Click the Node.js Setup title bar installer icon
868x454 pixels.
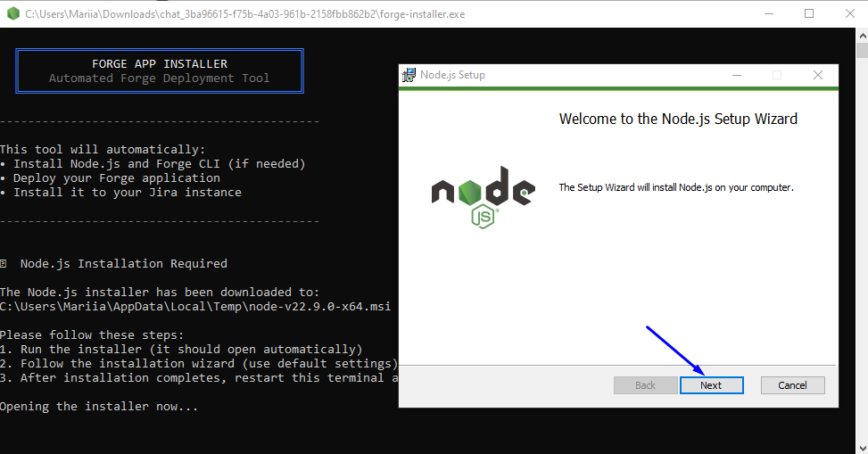pyautogui.click(x=409, y=75)
